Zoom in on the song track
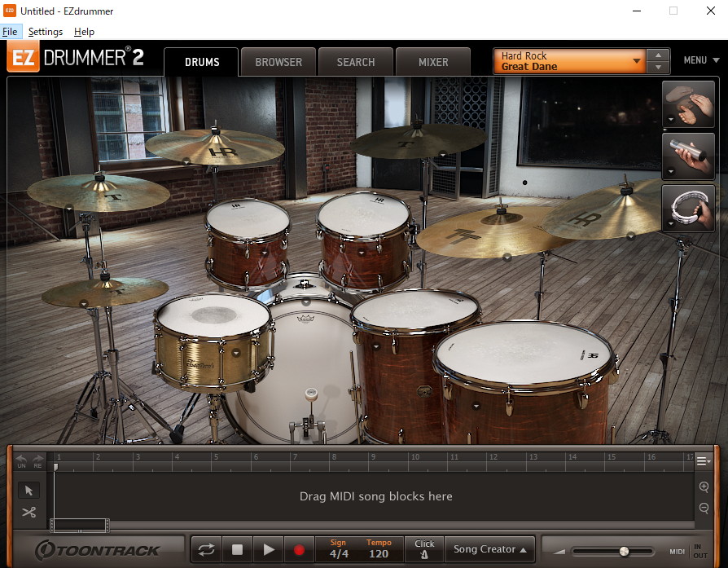The image size is (728, 568). [x=704, y=487]
